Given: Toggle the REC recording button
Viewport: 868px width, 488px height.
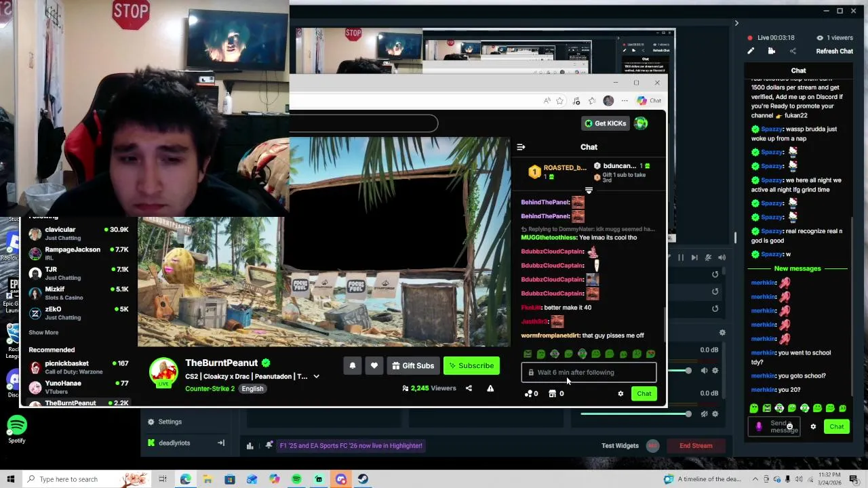Looking at the screenshot, I should (x=652, y=446).
